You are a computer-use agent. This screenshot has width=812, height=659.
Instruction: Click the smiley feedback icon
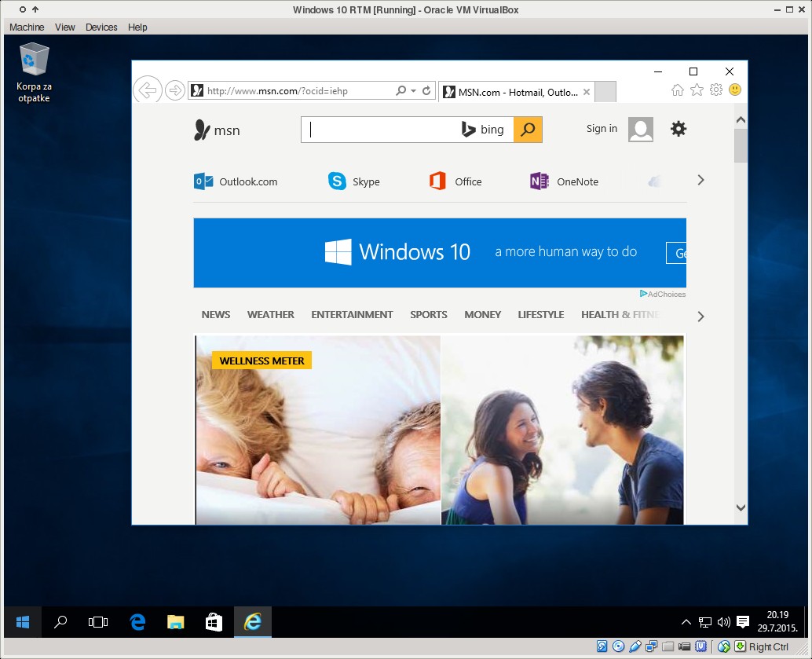pos(735,90)
